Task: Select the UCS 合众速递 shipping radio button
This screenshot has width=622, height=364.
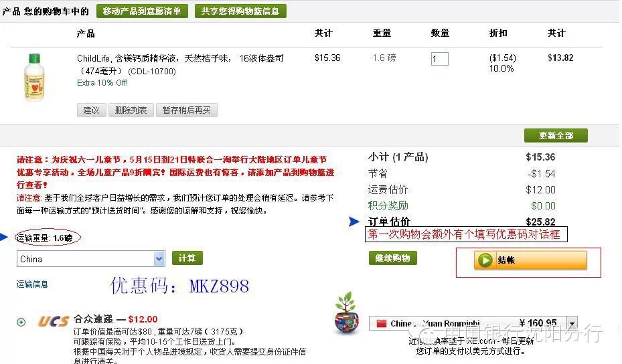Action: [21, 322]
